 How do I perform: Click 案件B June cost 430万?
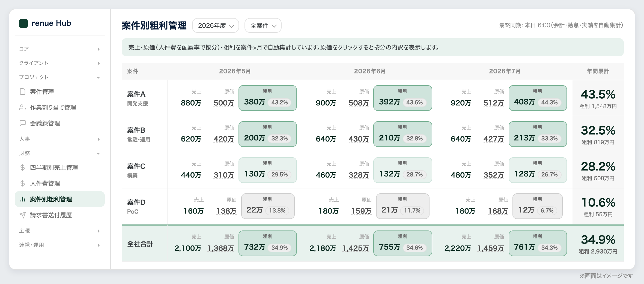[x=359, y=139]
